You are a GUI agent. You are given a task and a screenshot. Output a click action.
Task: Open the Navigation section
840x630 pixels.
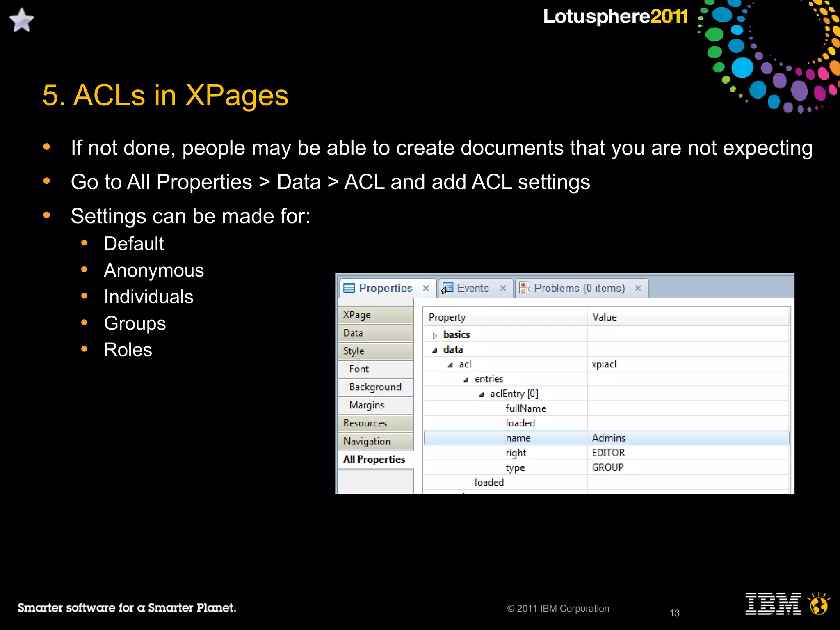(375, 441)
